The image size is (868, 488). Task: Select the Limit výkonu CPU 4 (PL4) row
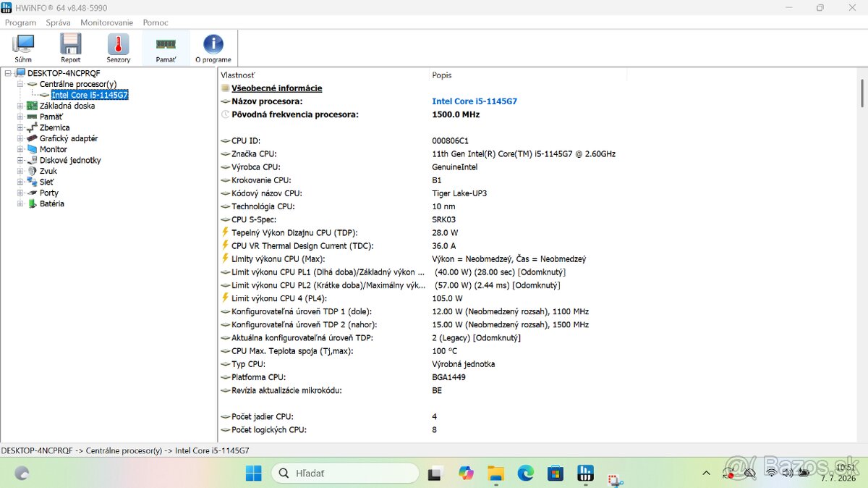coord(537,298)
